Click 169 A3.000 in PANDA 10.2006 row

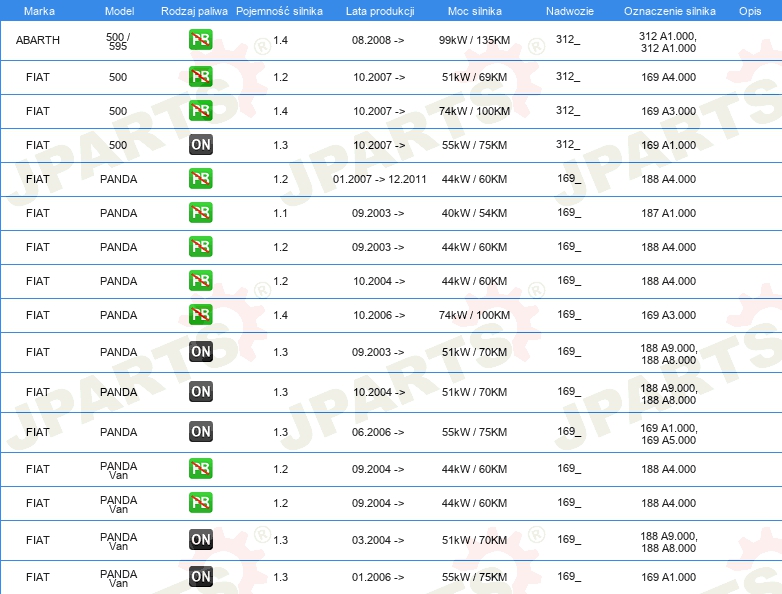click(x=668, y=315)
